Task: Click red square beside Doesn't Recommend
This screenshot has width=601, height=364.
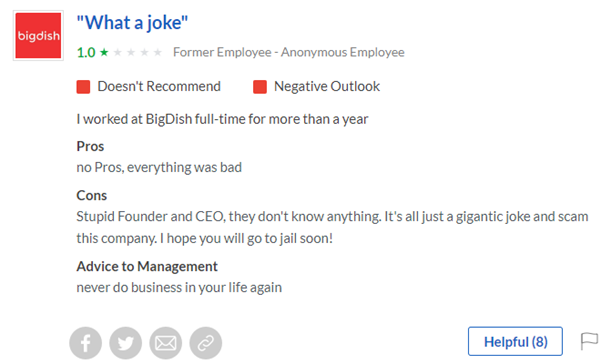Action: 83,87
